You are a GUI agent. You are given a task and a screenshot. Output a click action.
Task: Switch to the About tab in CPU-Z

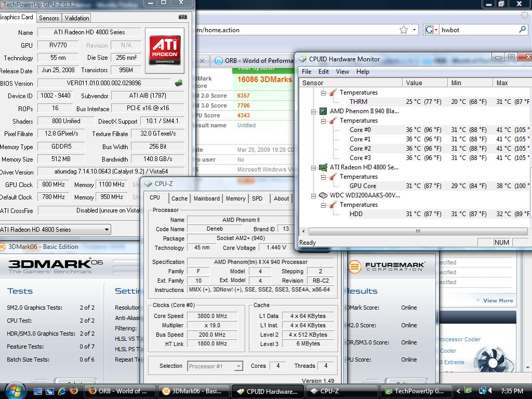[x=281, y=198]
